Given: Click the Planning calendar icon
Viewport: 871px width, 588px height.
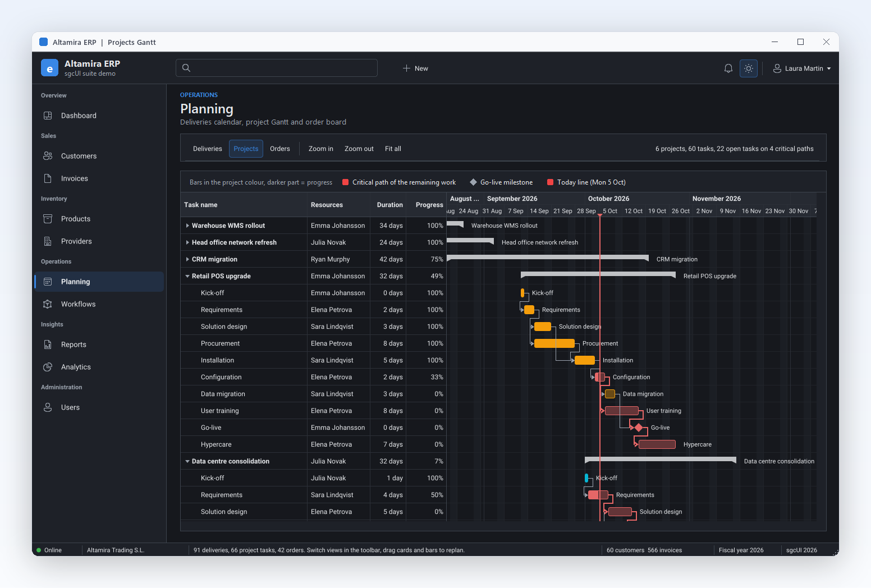Looking at the screenshot, I should [x=48, y=282].
